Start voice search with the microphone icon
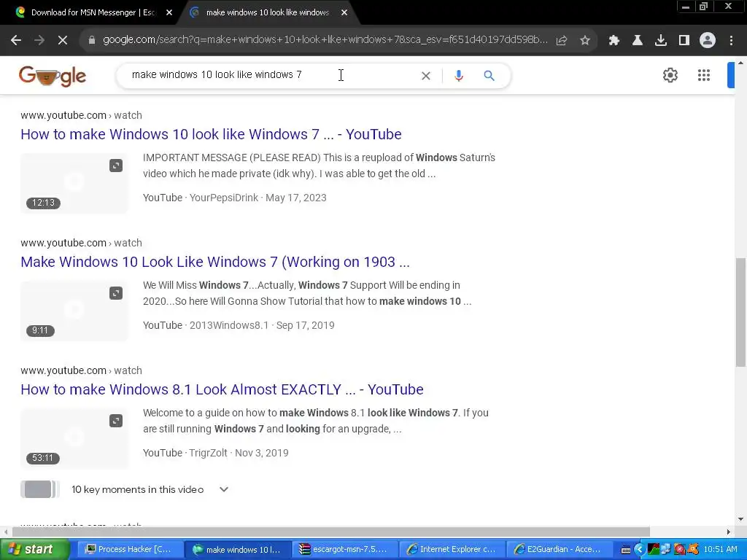This screenshot has height=560, width=747. tap(459, 76)
